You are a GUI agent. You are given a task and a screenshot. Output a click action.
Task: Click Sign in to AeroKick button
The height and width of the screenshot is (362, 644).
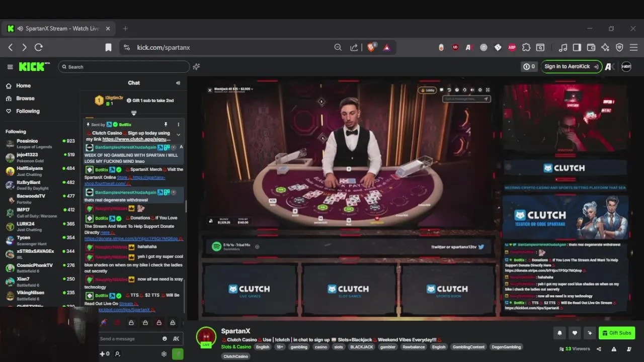(571, 66)
